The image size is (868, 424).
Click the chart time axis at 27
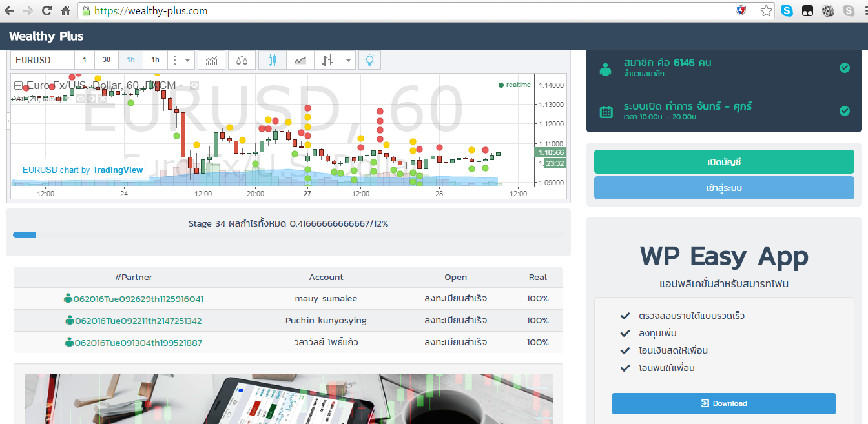coord(307,194)
